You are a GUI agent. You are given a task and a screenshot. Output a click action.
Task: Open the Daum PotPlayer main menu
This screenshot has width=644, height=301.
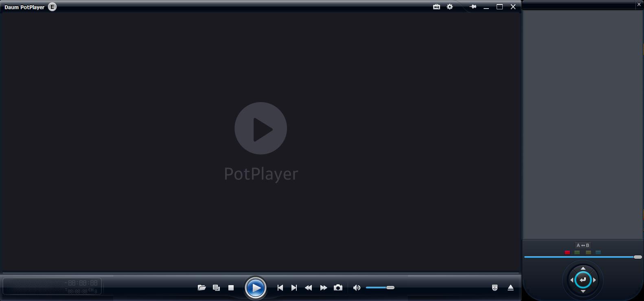pyautogui.click(x=24, y=7)
